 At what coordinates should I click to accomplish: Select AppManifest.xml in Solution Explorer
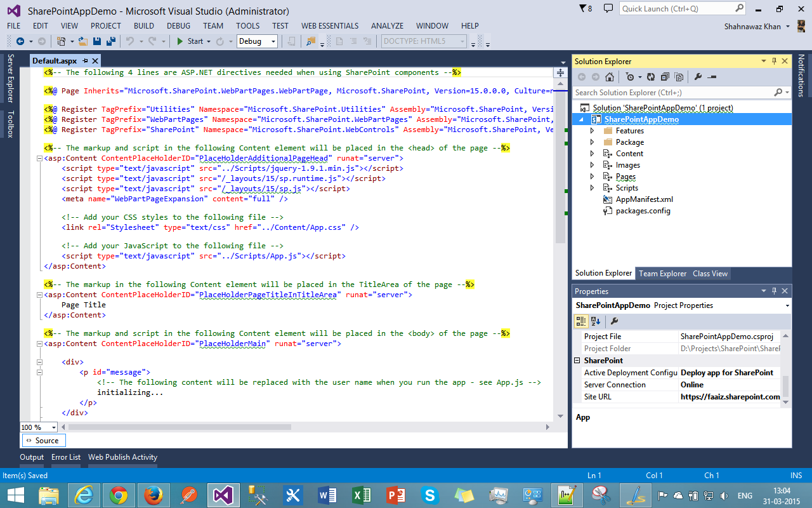[645, 199]
